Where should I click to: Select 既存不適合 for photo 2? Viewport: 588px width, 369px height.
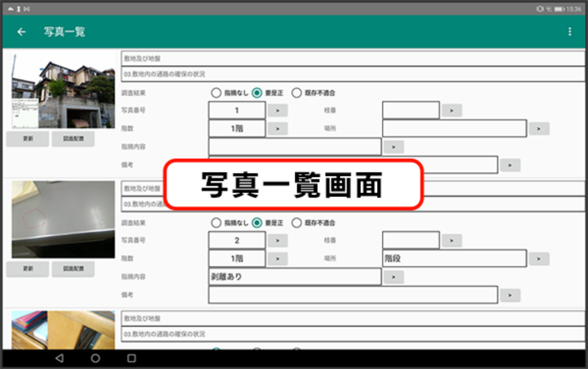click(x=296, y=223)
